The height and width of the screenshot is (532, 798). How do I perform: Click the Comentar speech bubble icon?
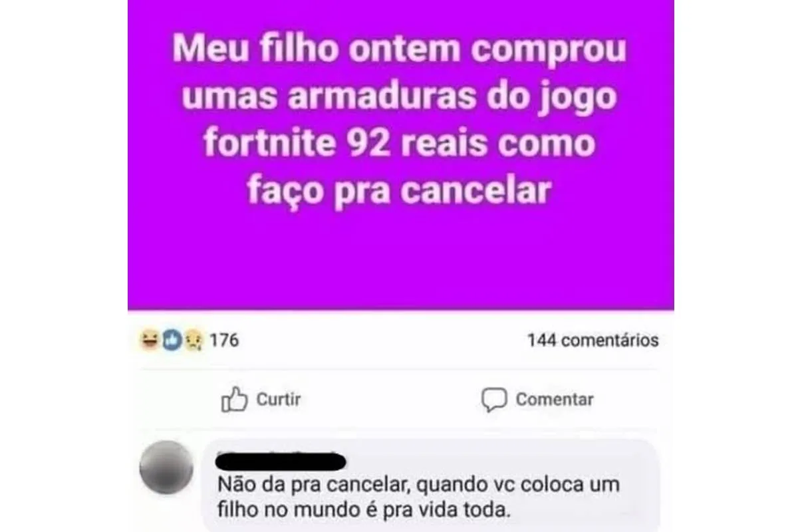coord(494,400)
